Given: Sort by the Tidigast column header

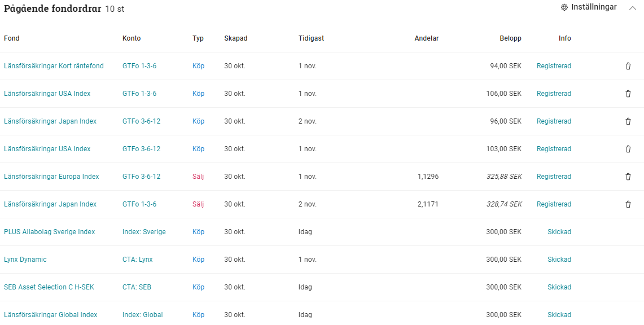Looking at the screenshot, I should click(x=312, y=38).
